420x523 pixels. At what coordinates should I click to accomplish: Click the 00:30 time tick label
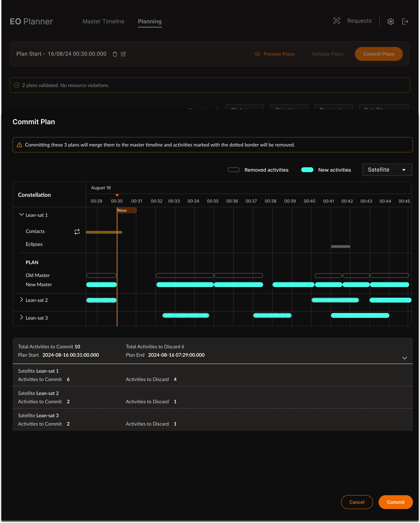pos(117,201)
